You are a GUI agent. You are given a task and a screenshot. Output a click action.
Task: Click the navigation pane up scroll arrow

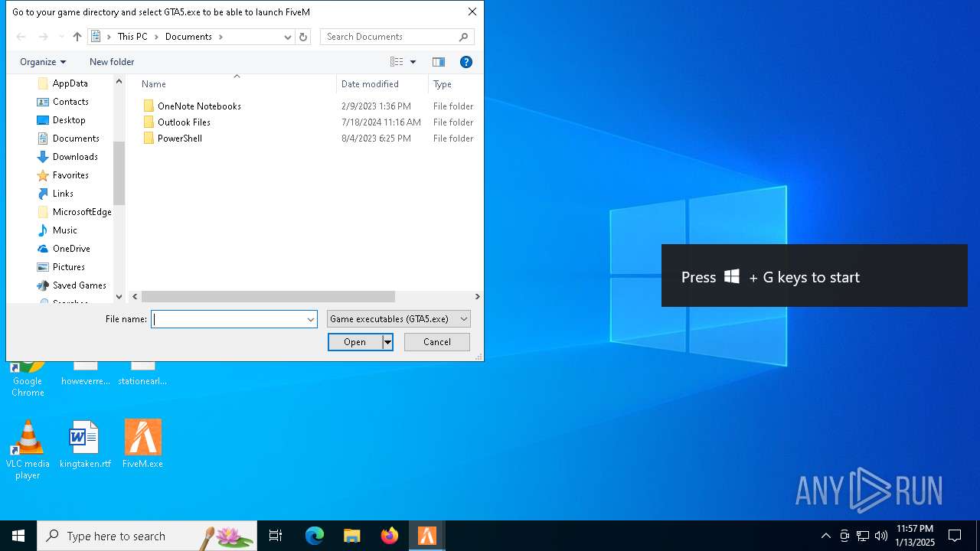coord(119,81)
